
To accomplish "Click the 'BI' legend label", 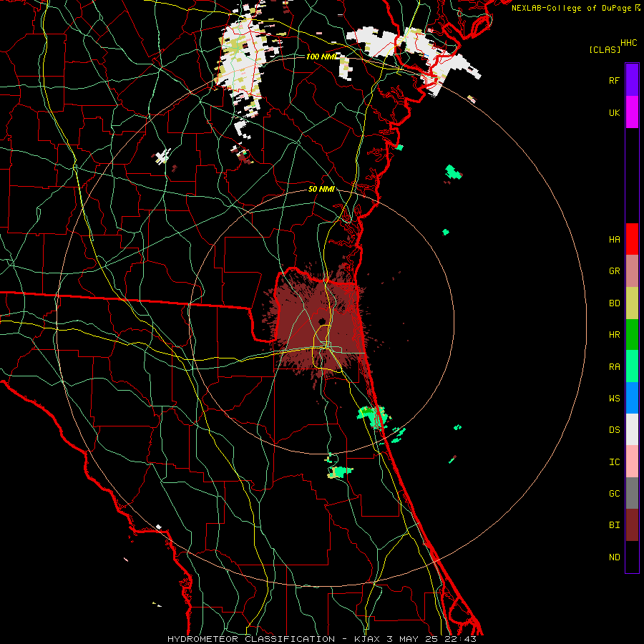I will [x=614, y=525].
